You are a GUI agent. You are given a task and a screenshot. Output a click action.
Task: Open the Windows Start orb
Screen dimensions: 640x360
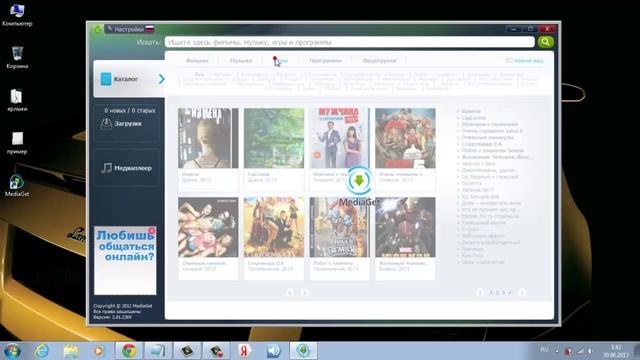[12, 351]
